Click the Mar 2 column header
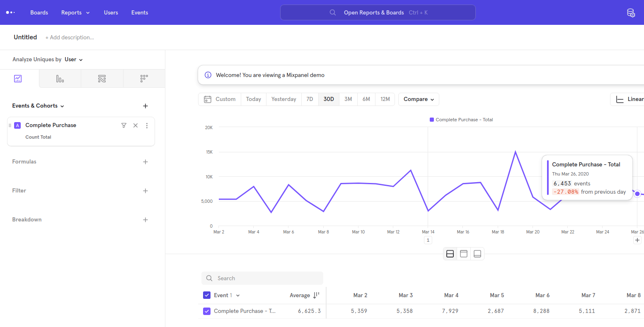Screen dimensions: 644x327 tap(360, 296)
